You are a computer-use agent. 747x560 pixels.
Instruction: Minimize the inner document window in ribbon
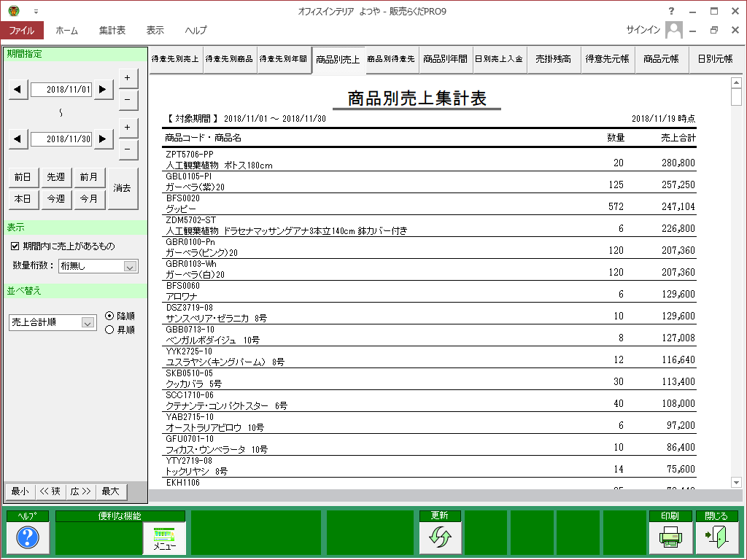(693, 31)
